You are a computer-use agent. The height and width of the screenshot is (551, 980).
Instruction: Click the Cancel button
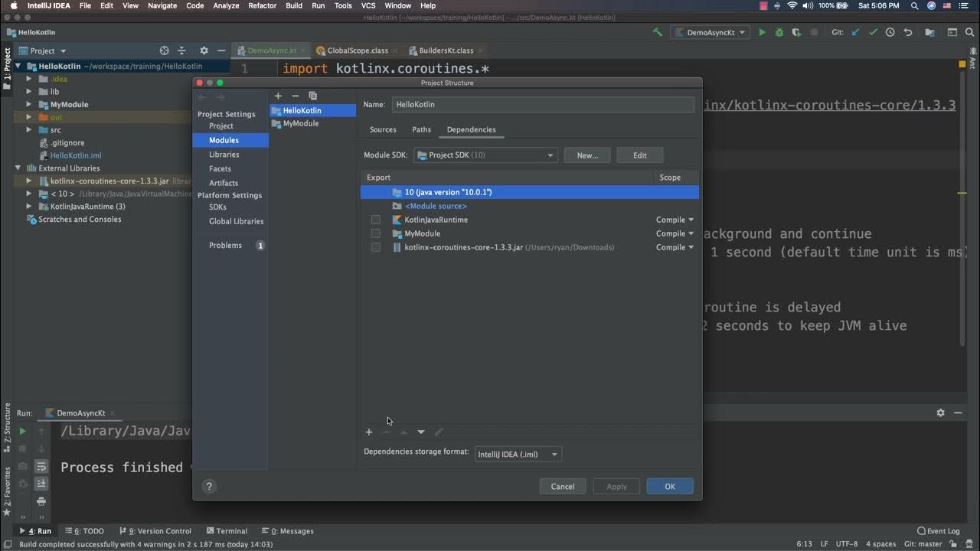(x=563, y=486)
